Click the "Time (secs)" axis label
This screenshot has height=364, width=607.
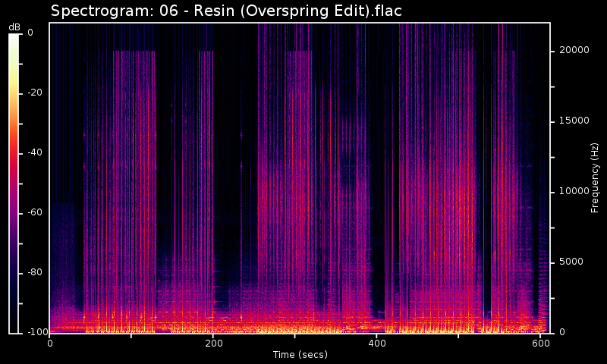(300, 354)
